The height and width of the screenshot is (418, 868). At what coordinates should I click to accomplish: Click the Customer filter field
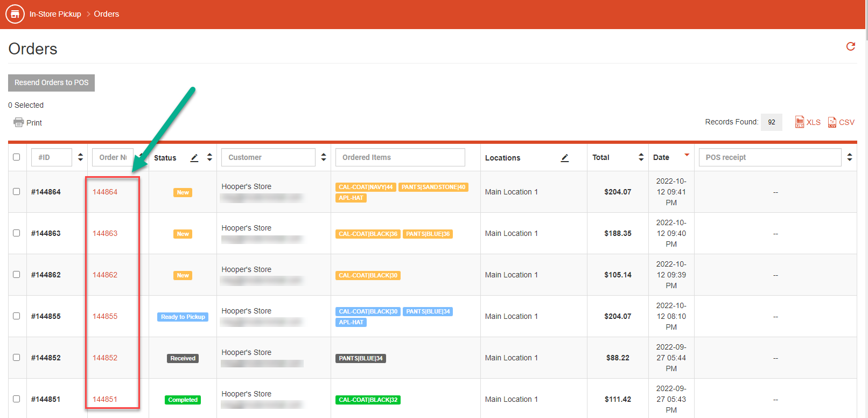coord(268,157)
